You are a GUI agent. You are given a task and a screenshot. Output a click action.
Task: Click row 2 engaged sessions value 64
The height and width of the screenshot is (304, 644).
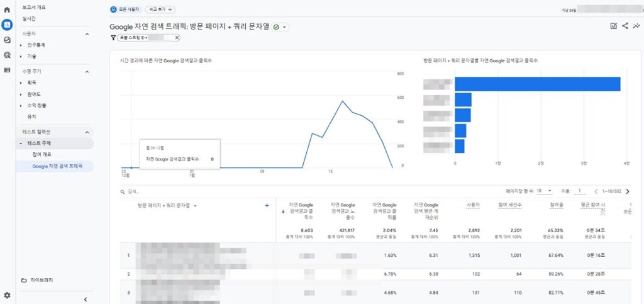tap(519, 274)
